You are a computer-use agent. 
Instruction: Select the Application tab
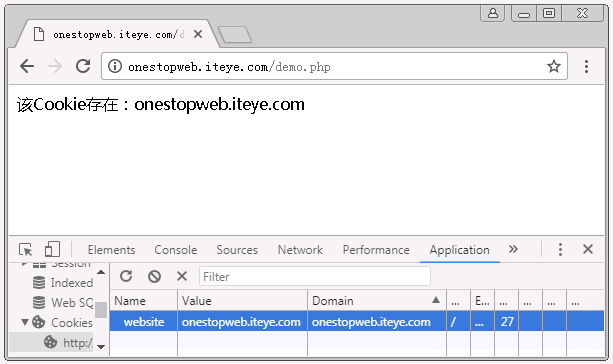click(459, 250)
